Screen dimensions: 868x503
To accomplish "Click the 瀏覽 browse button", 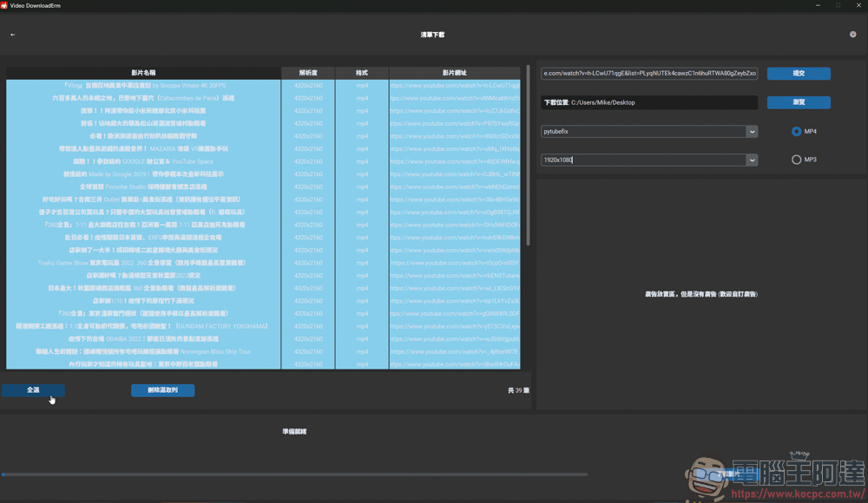I will 799,102.
